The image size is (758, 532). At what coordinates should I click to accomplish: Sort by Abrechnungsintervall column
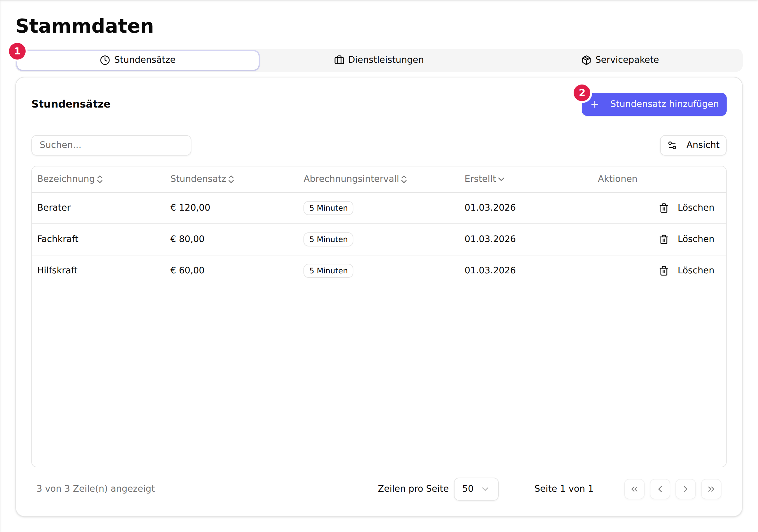tap(355, 179)
